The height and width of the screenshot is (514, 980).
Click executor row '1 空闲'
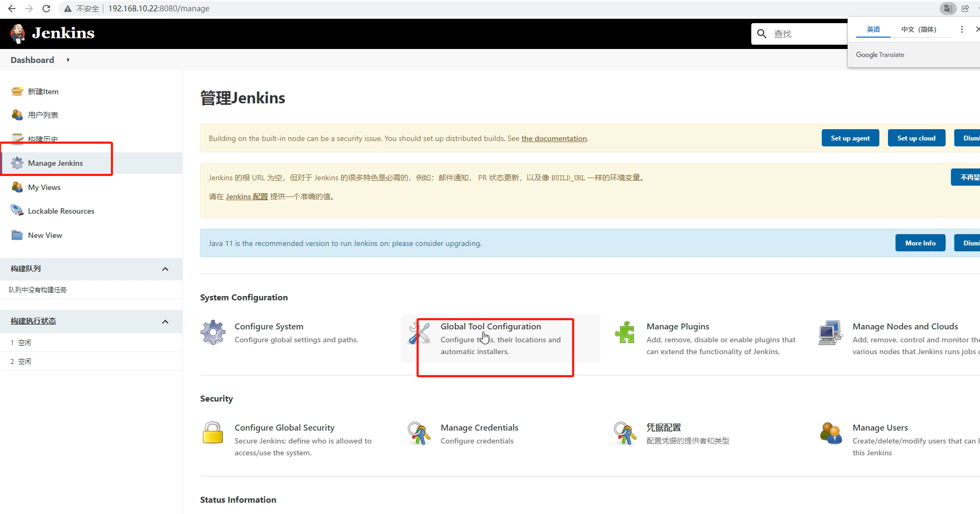pyautogui.click(x=91, y=342)
